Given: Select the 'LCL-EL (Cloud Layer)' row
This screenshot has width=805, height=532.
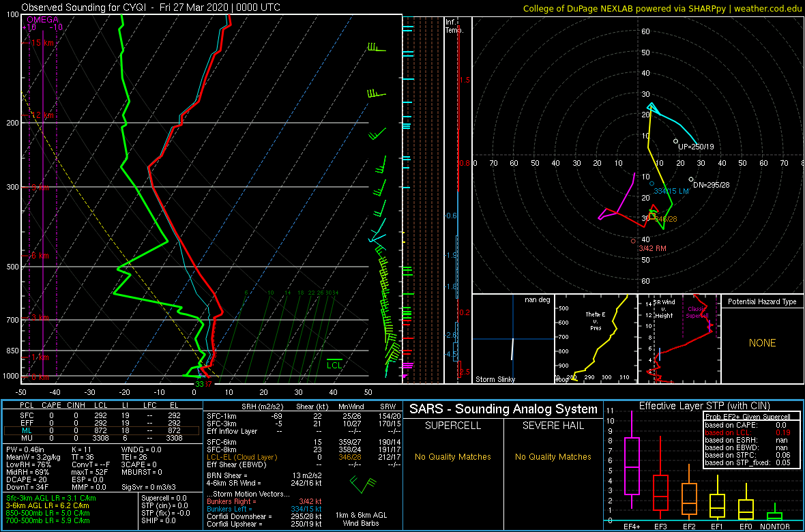Looking at the screenshot, I should [x=303, y=457].
